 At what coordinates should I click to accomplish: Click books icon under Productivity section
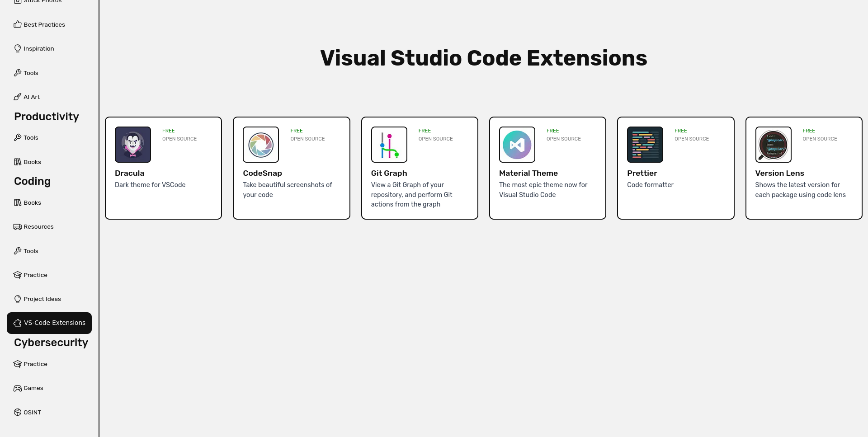(x=18, y=162)
